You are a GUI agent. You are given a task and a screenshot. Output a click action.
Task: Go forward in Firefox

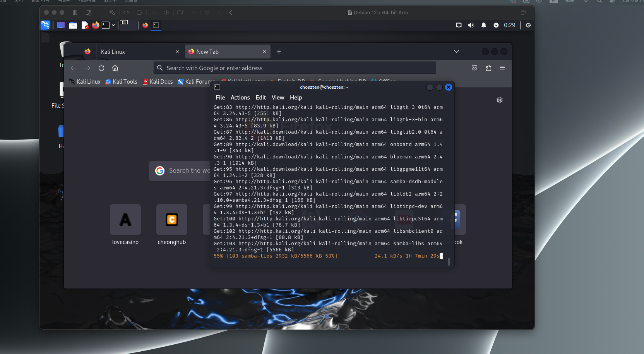87,68
